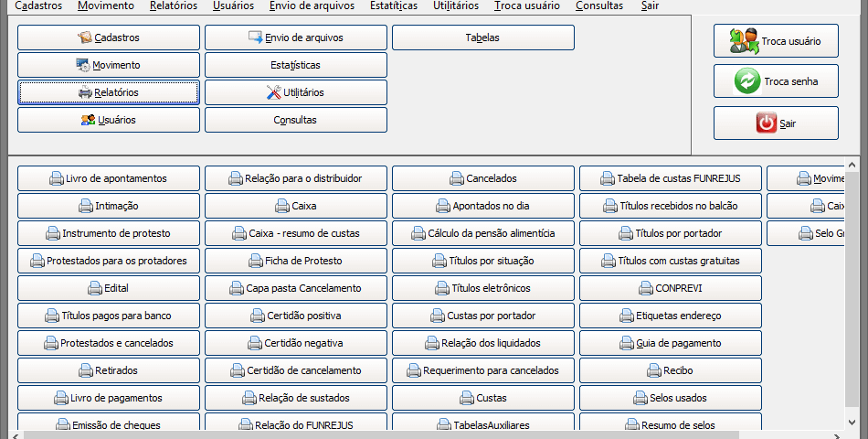Open the Consultas menu in menu bar
Screen dimensions: 868x439
(599, 5)
